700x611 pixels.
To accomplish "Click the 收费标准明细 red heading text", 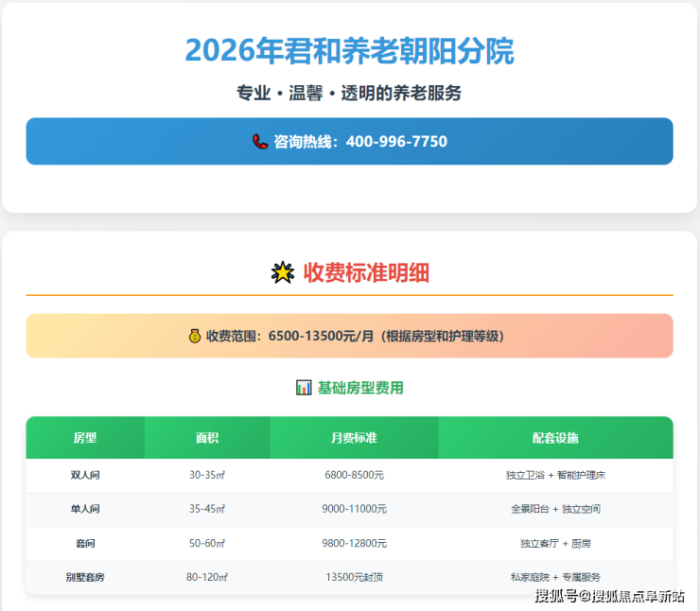I will click(366, 273).
